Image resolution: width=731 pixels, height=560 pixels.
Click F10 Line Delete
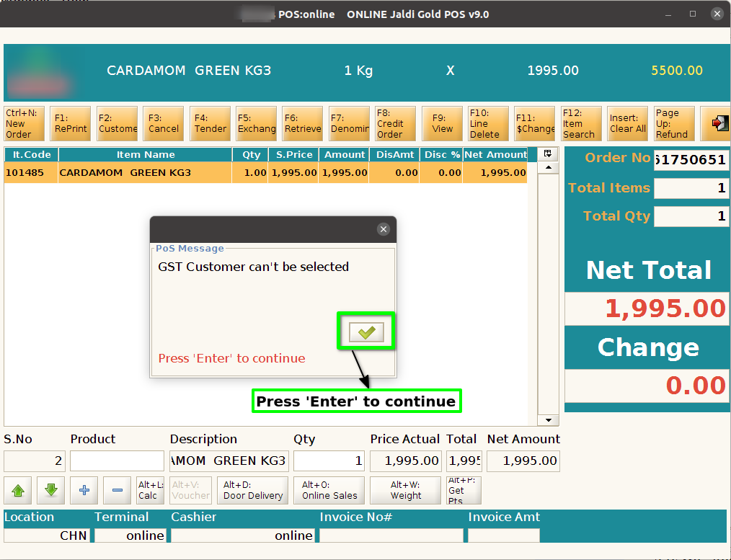488,123
